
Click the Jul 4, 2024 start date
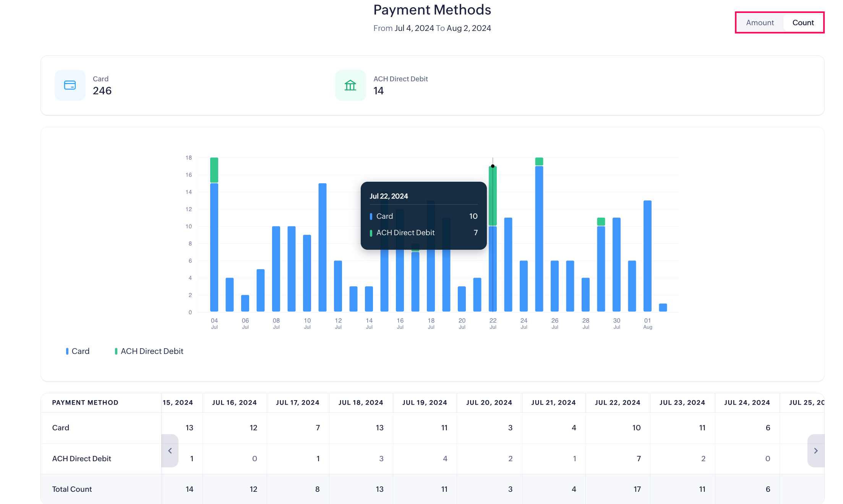pyautogui.click(x=414, y=28)
